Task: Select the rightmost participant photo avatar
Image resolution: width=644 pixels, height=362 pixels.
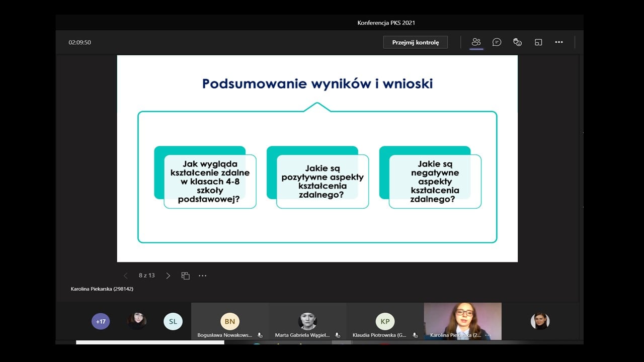Action: [x=540, y=321]
